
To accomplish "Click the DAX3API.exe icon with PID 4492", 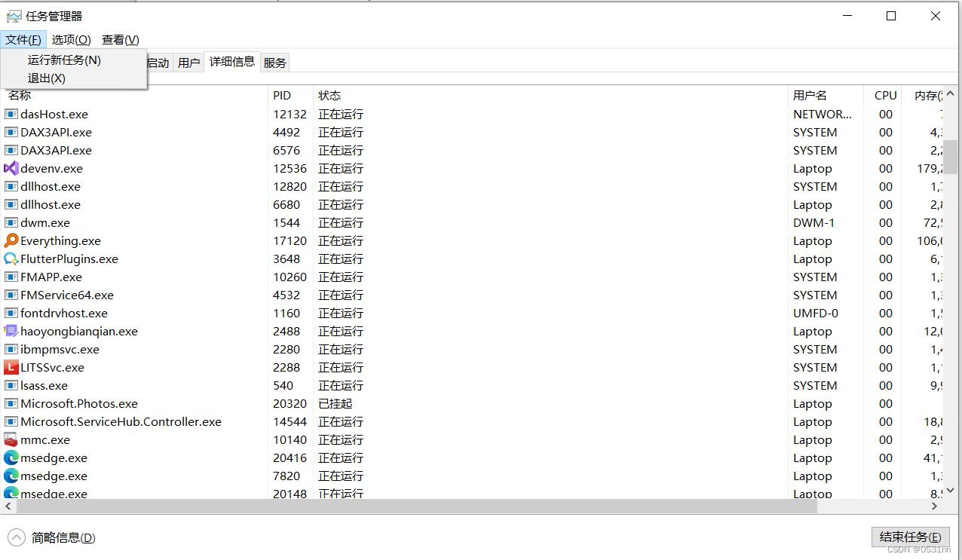I will (11, 133).
